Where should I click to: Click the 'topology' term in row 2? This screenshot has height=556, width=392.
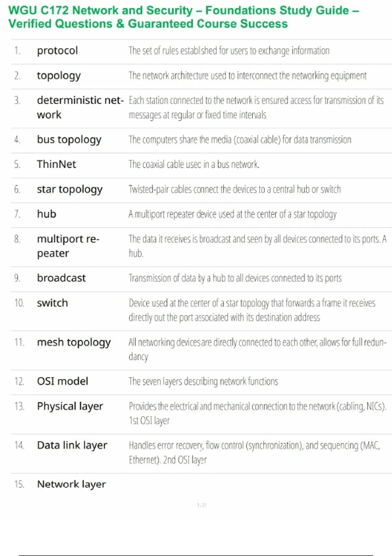click(59, 76)
